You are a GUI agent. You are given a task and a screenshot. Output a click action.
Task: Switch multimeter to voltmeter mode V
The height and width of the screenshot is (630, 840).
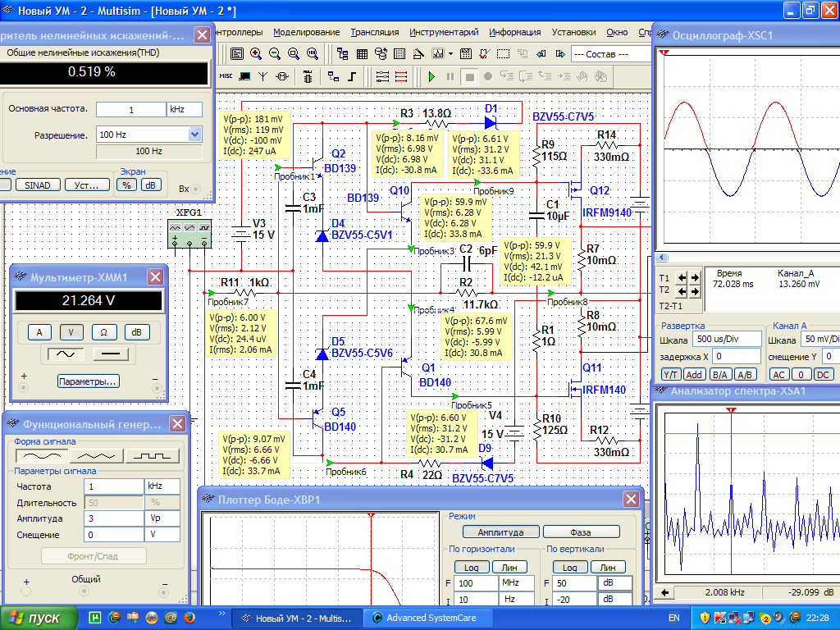click(71, 332)
